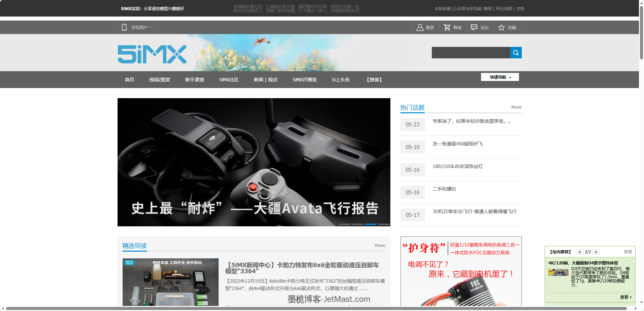The height and width of the screenshot is (311, 644).
Task: Select the first banner slide indicator
Action: click(345, 224)
